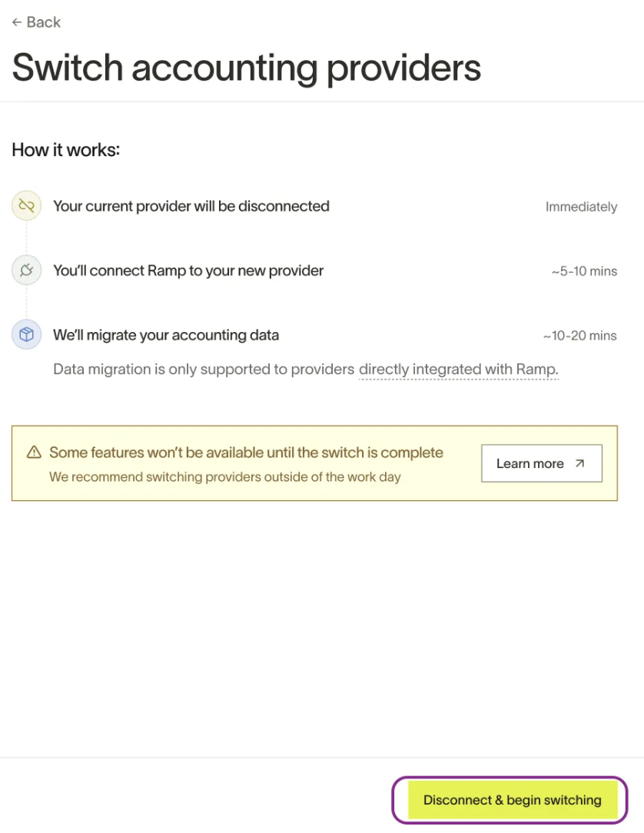Click the broken-link disconnect icon

coord(27,206)
